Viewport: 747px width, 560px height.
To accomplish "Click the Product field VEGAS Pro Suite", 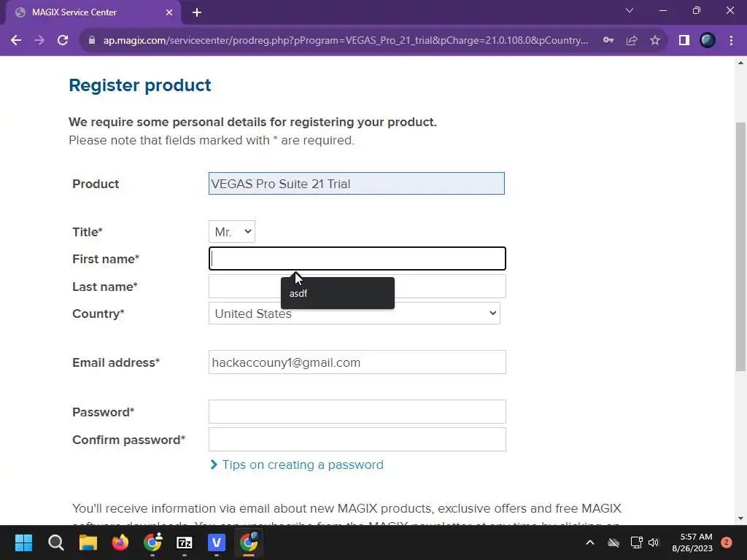I will [356, 183].
